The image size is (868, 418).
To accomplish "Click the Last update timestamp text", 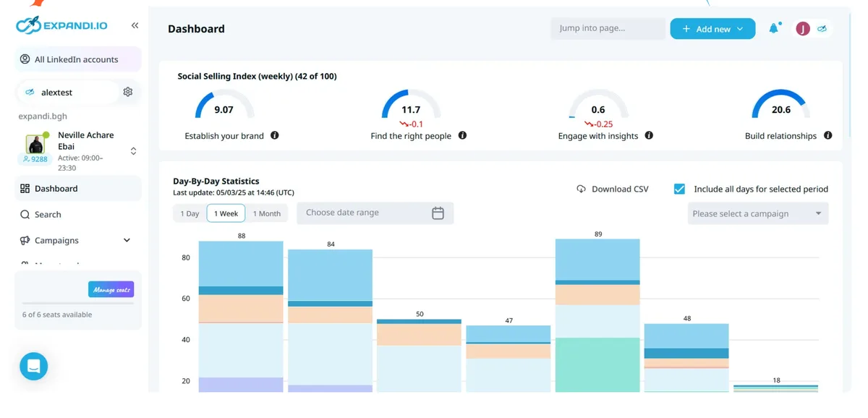I will click(x=234, y=192).
